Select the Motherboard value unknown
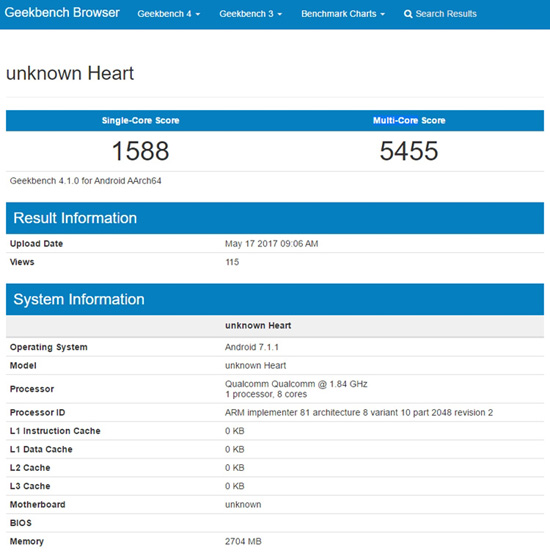Screen dimensions: 550x553 pyautogui.click(x=243, y=505)
